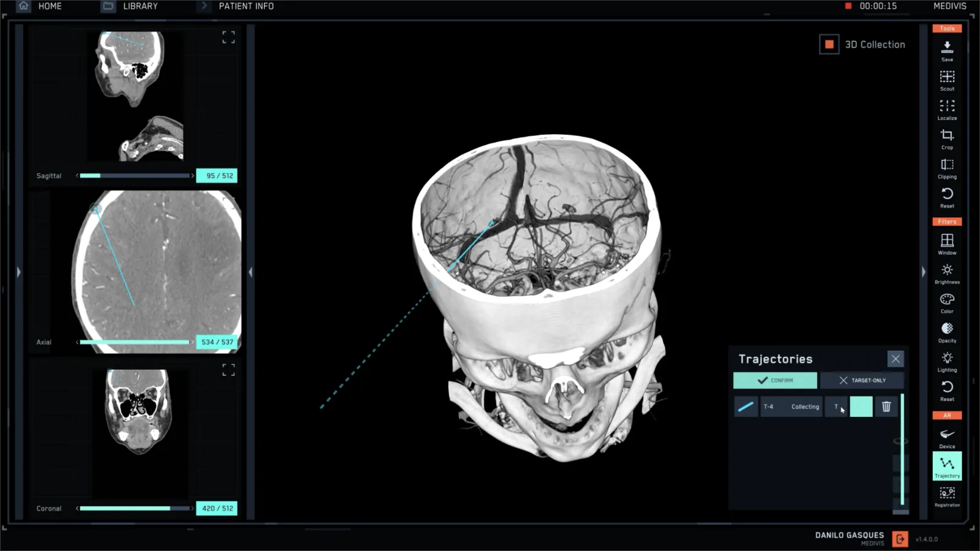Delete the T-4 trajectory
Image resolution: width=980 pixels, height=551 pixels.
[x=886, y=407]
